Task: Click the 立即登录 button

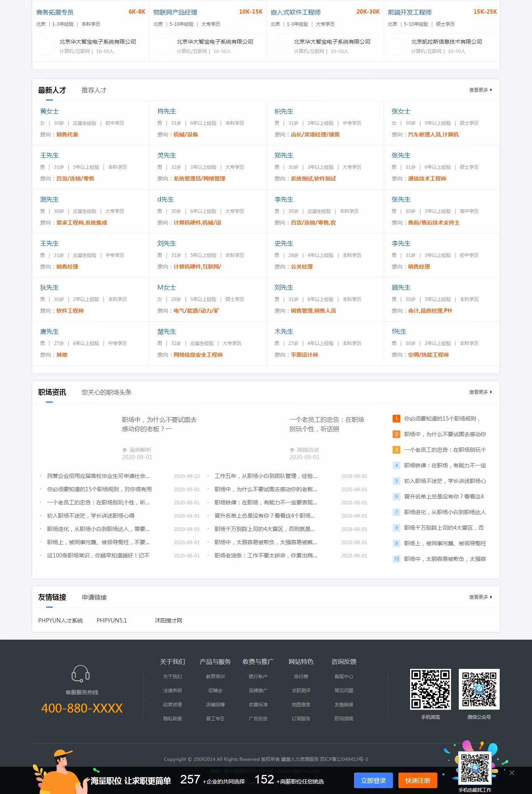Action: (373, 780)
